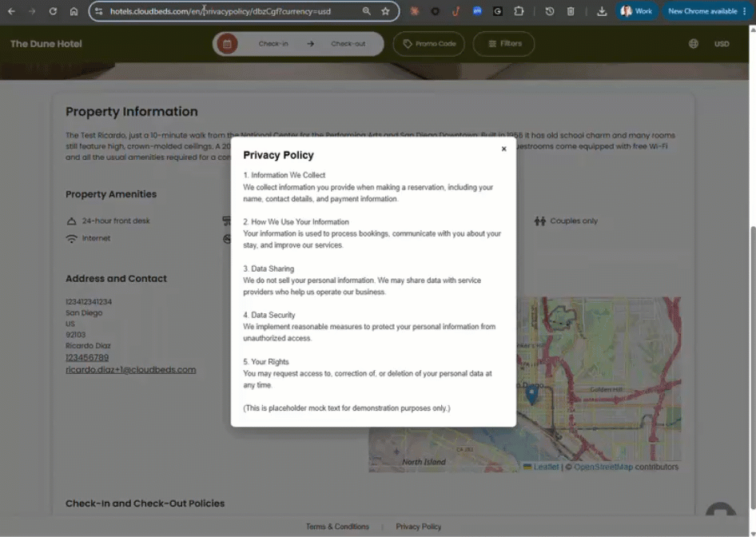Click '5. Your Rights' heading text
Viewport: 756px width, 537px height.
(266, 361)
